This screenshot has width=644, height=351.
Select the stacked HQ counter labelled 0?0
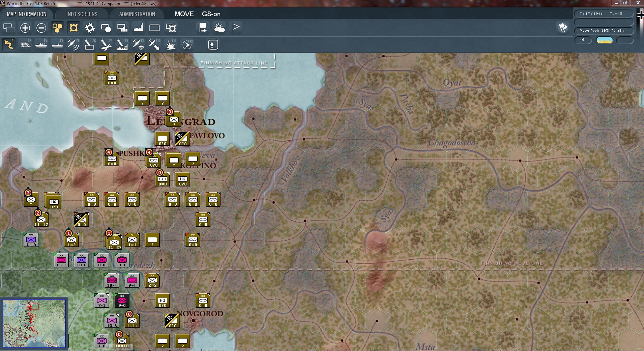pyautogui.click(x=53, y=201)
